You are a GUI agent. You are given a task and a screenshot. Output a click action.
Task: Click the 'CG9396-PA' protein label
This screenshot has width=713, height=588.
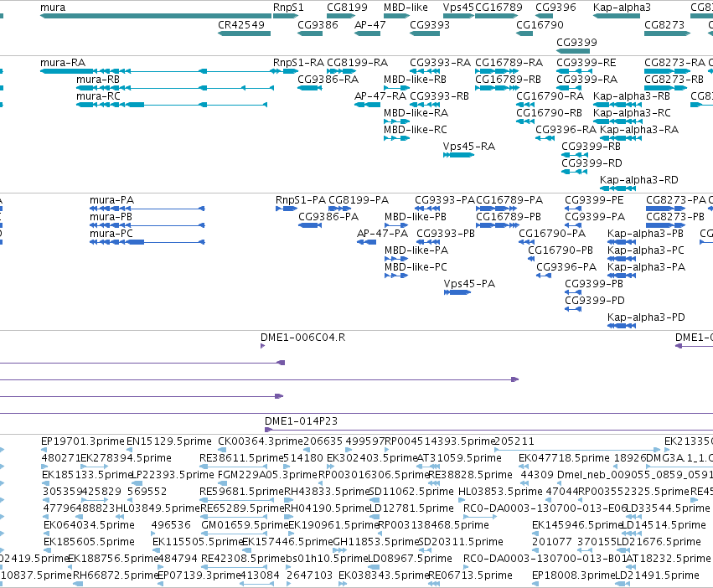coord(566,267)
